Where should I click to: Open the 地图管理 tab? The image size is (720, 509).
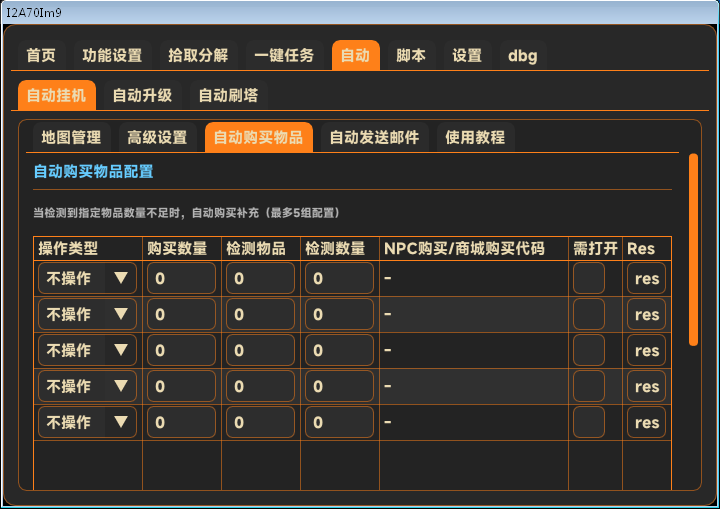coord(71,137)
